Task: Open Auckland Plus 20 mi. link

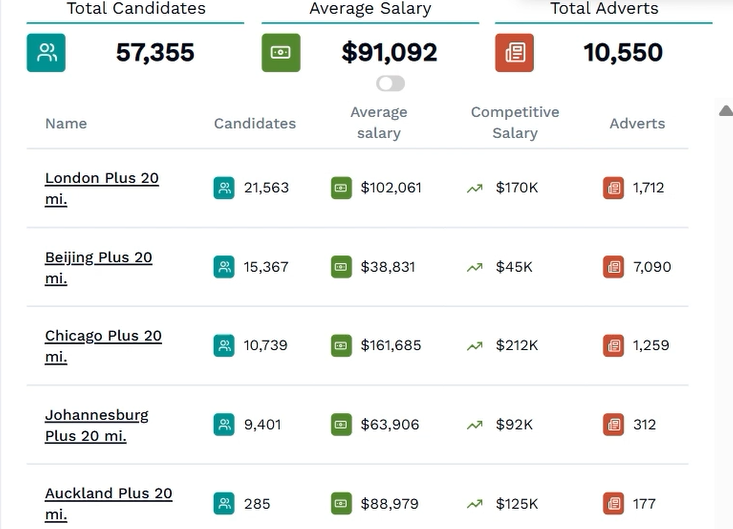Action: pyautogui.click(x=108, y=504)
